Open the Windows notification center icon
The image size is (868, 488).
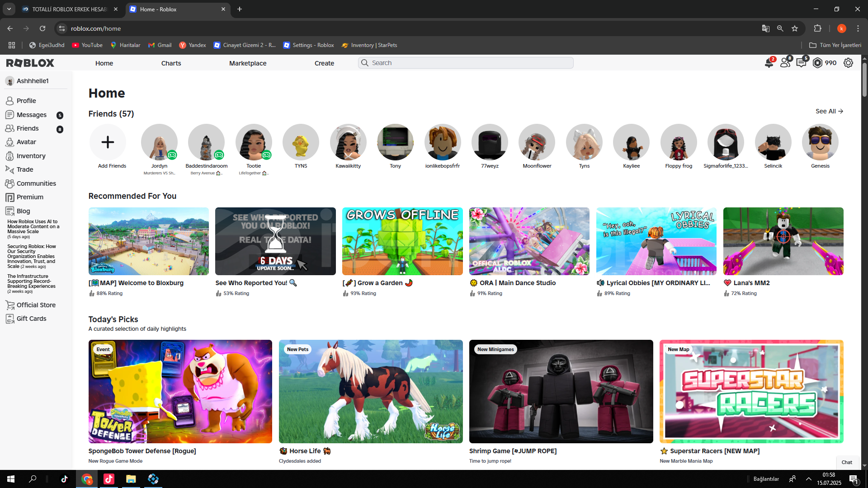tap(854, 479)
